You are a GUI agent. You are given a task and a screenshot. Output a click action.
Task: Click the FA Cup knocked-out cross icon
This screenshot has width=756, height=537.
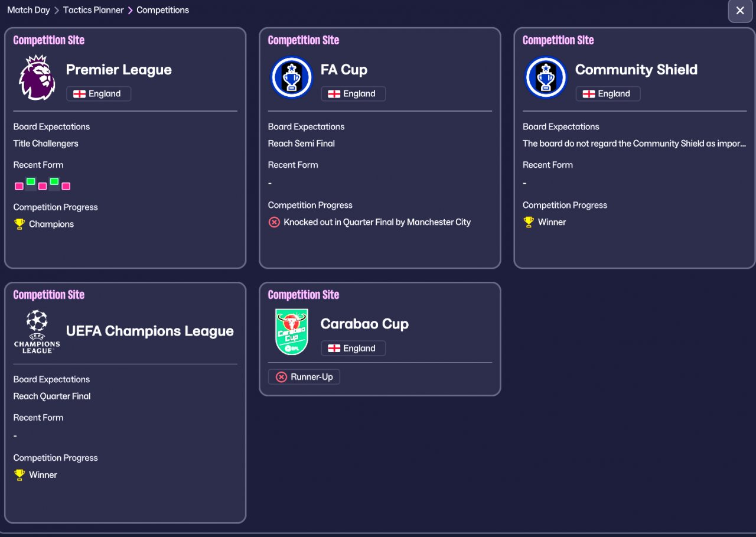point(274,223)
